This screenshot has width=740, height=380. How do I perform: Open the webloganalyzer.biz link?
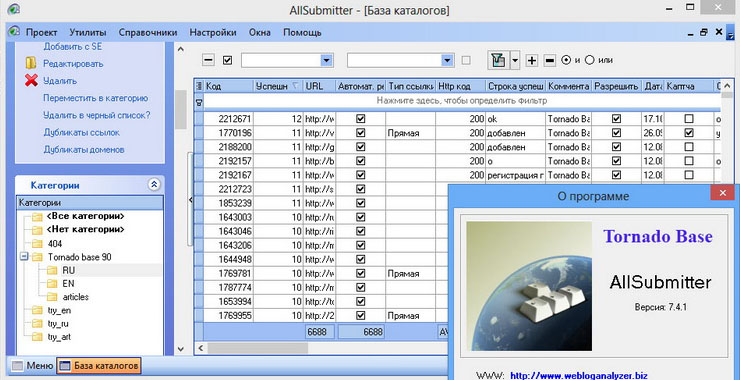[579, 376]
